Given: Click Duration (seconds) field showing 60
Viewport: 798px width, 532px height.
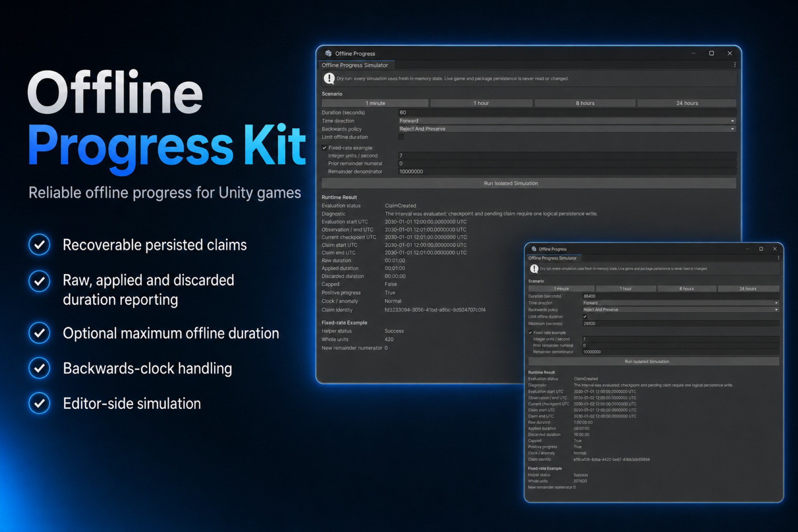Looking at the screenshot, I should (x=567, y=113).
